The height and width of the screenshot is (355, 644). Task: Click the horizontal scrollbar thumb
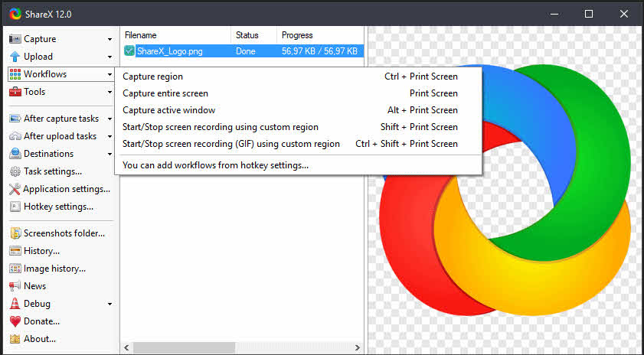pyautogui.click(x=184, y=347)
